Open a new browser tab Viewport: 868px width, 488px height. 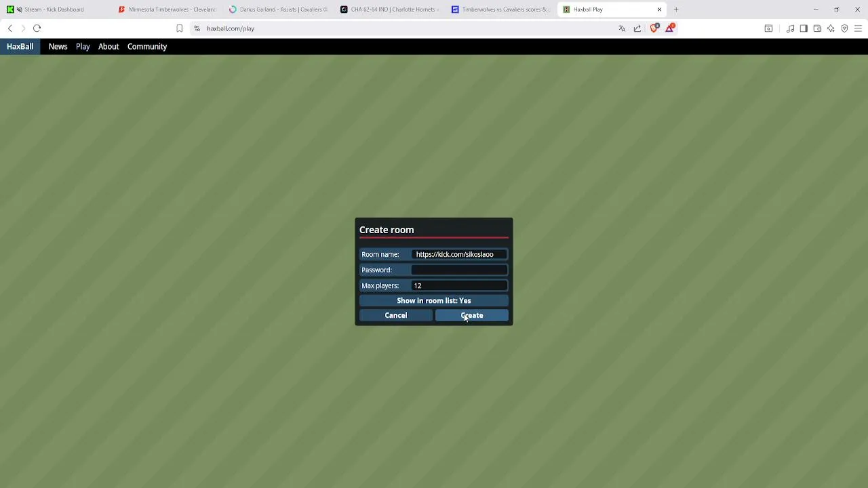click(x=676, y=9)
